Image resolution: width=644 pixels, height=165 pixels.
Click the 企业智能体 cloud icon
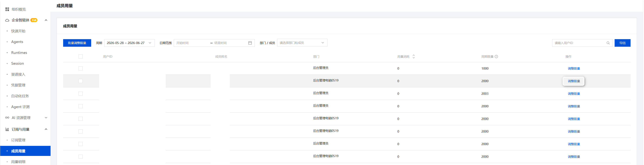point(7,20)
